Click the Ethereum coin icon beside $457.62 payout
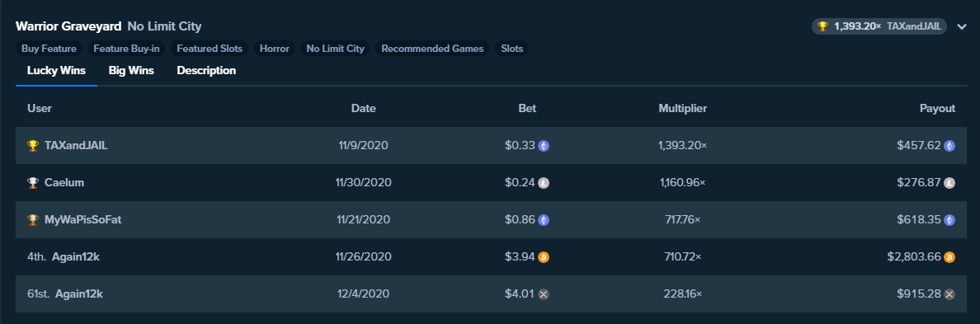Screen dimensions: 980x324 (x=949, y=145)
